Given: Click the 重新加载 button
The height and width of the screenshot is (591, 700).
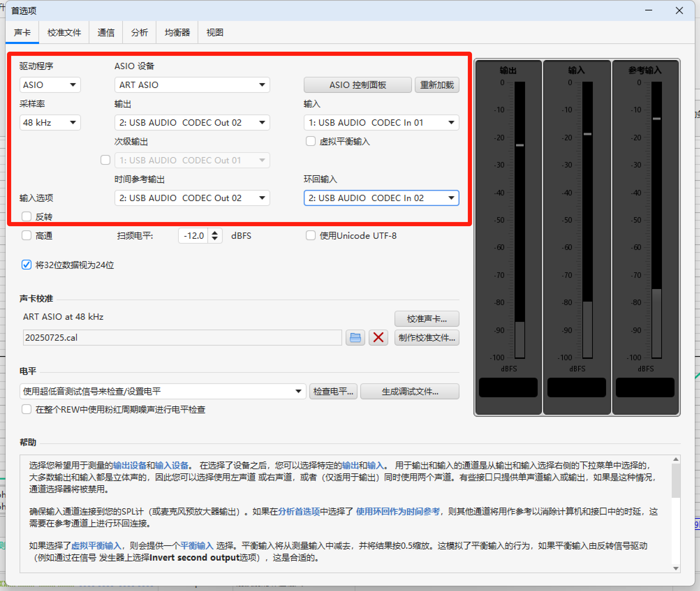Looking at the screenshot, I should tap(437, 85).
